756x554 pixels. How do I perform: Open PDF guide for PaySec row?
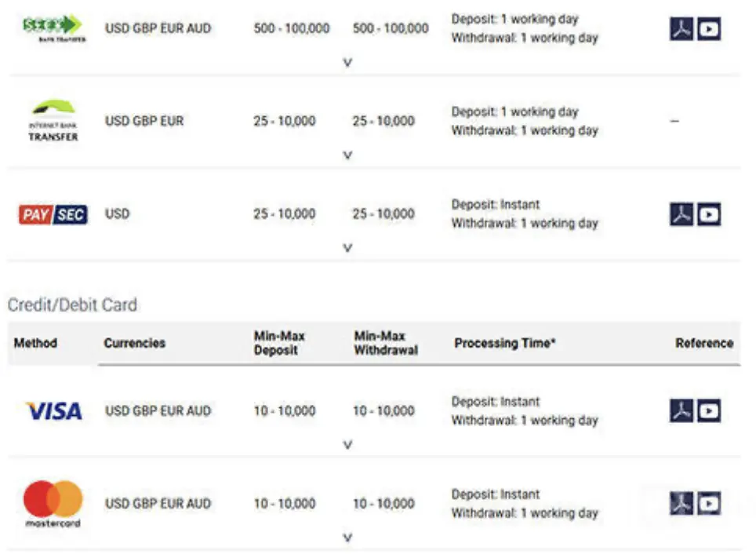(x=681, y=213)
